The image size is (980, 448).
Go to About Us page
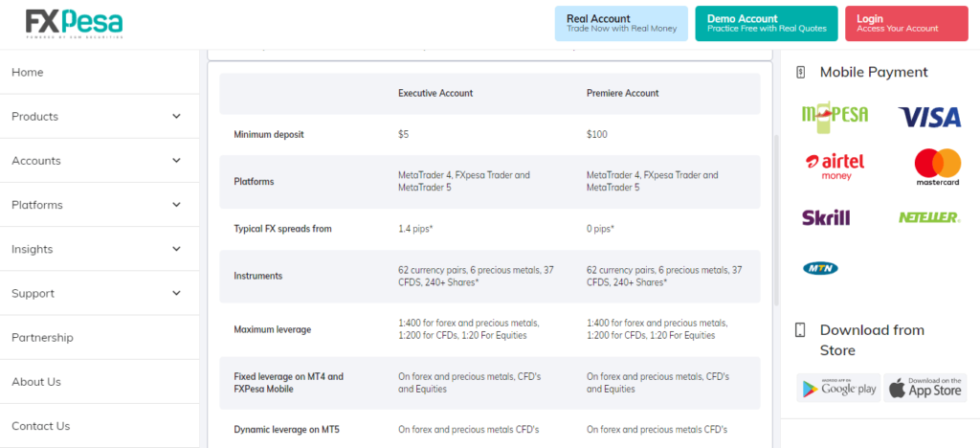click(36, 382)
